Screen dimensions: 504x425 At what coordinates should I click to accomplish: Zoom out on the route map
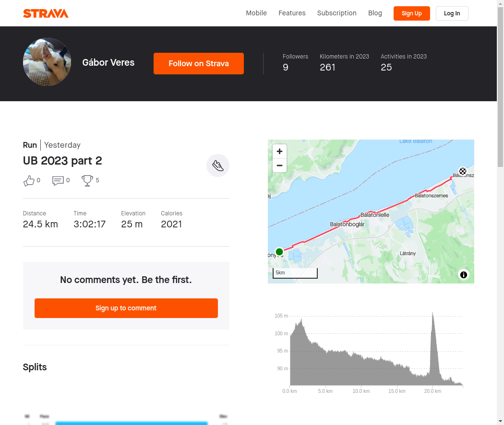point(280,165)
